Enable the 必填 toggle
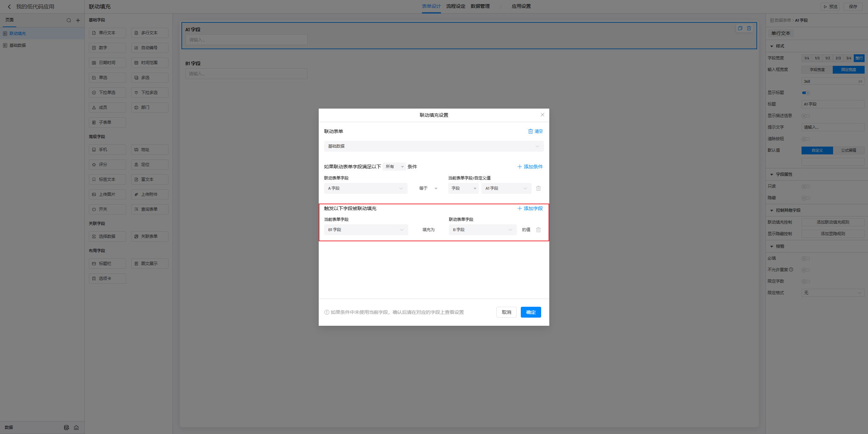The height and width of the screenshot is (434, 868). coord(806,258)
